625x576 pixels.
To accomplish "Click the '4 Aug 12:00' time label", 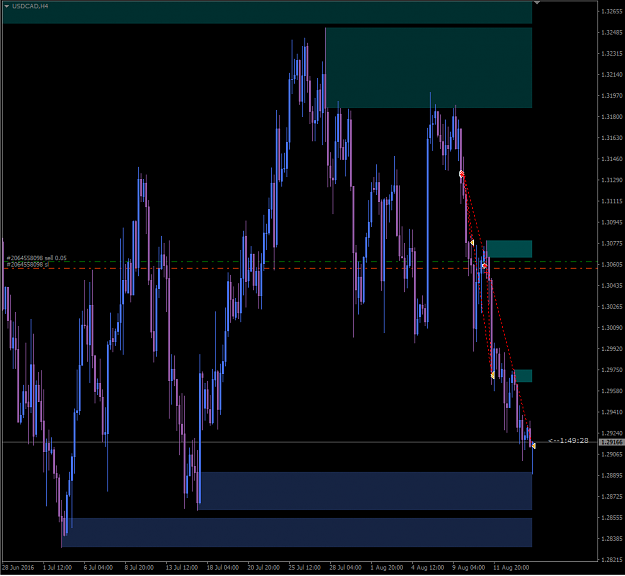I will (428, 568).
